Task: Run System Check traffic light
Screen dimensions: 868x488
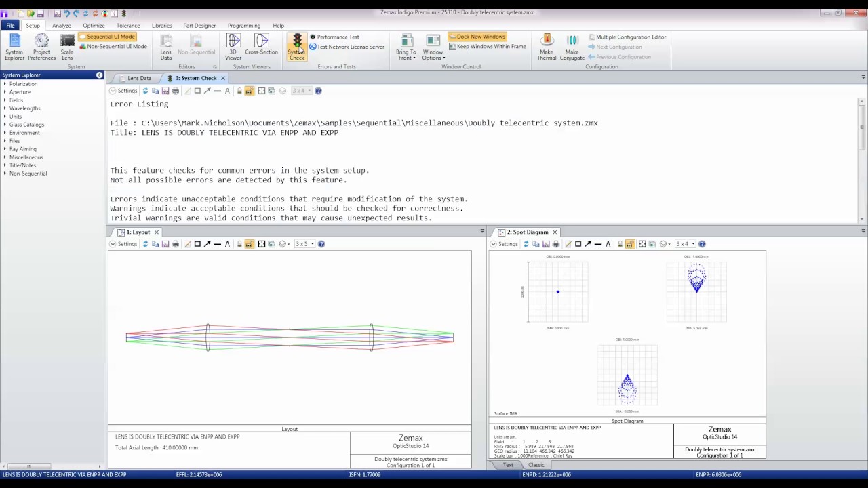Action: click(x=297, y=47)
